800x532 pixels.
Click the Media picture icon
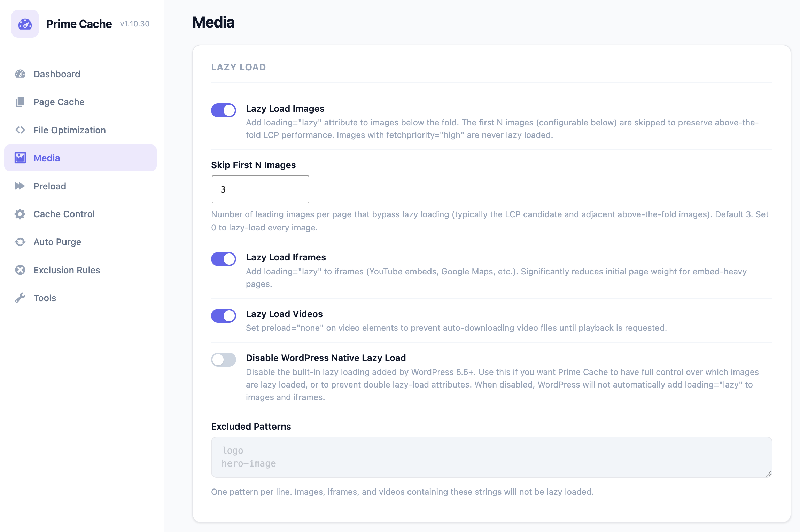pos(20,158)
